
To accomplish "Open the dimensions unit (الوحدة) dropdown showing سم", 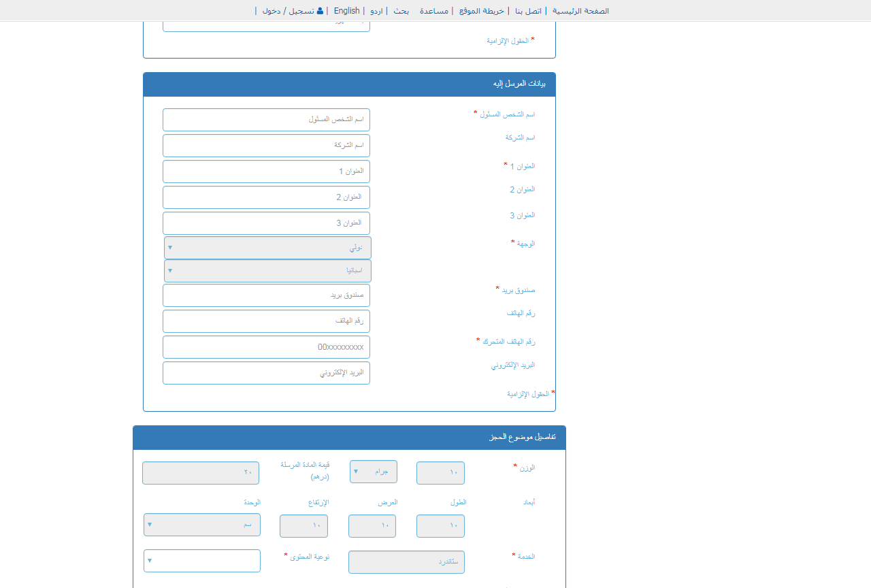I will [x=201, y=525].
